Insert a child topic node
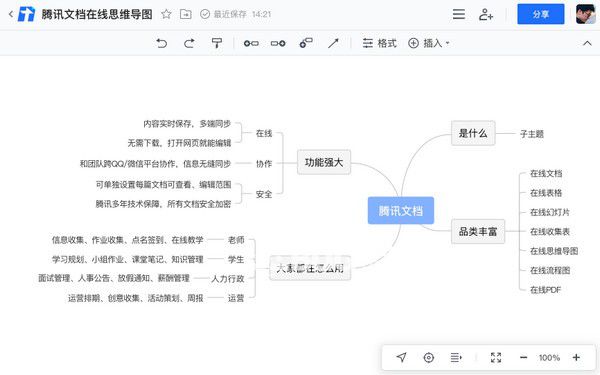This screenshot has height=375, width=600. click(278, 43)
